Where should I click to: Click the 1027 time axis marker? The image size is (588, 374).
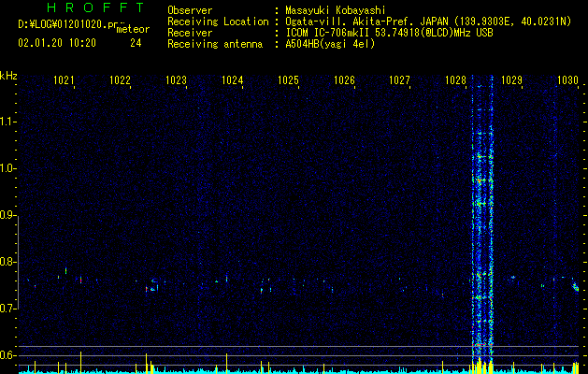(400, 79)
